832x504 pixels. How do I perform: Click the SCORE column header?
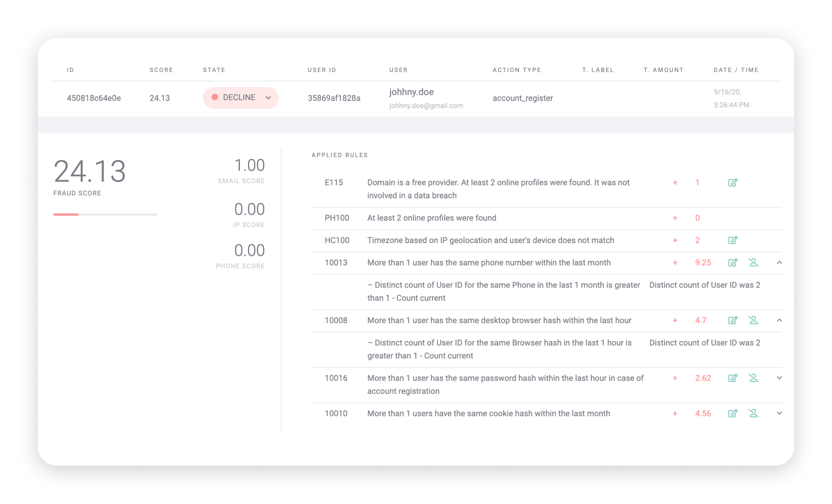point(161,70)
